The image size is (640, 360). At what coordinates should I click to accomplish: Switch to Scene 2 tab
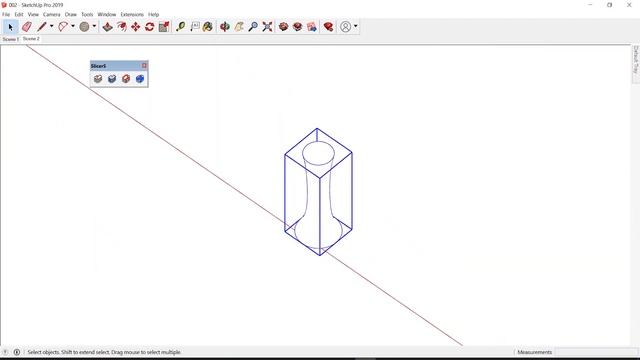[x=31, y=39]
